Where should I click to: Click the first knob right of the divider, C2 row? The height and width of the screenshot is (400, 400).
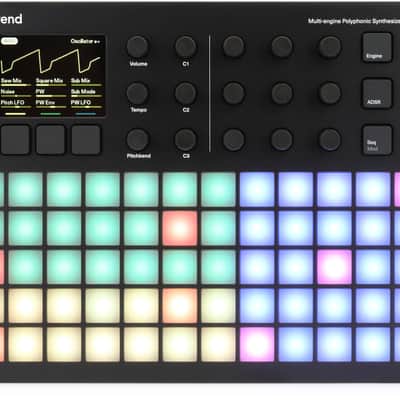(234, 93)
